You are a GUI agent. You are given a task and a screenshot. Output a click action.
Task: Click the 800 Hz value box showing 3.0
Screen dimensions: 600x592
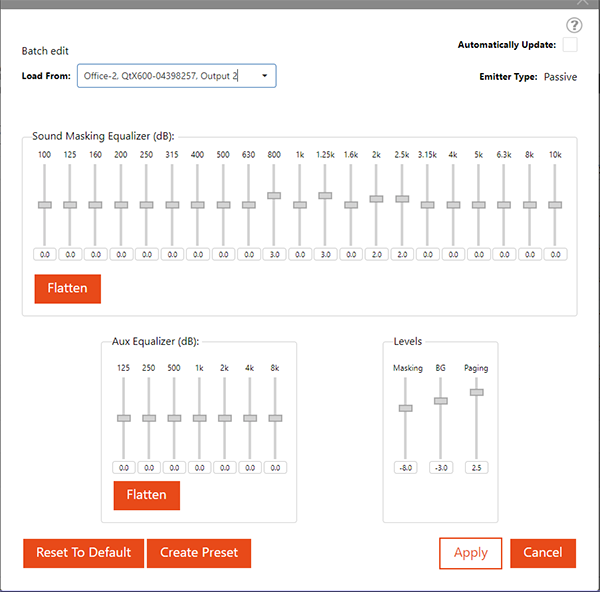[x=274, y=254]
